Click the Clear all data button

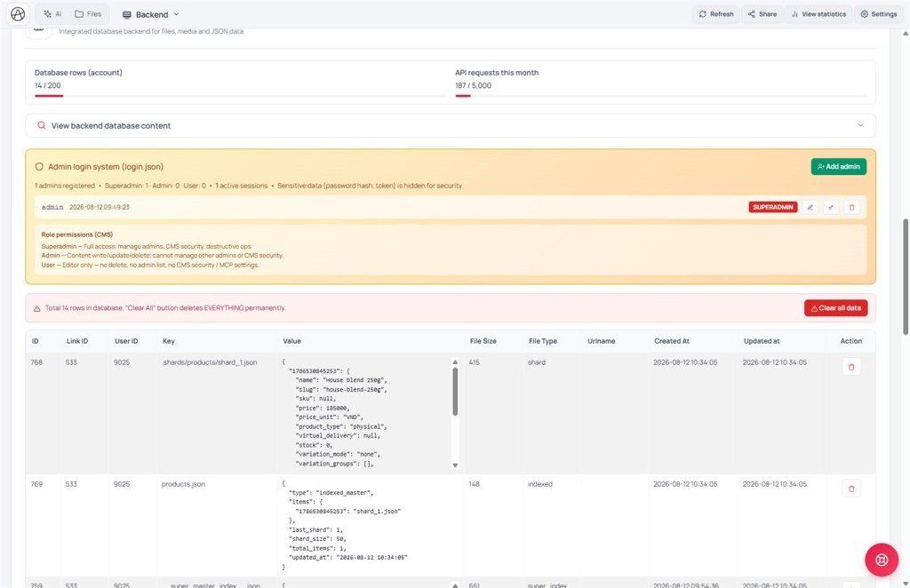click(835, 308)
